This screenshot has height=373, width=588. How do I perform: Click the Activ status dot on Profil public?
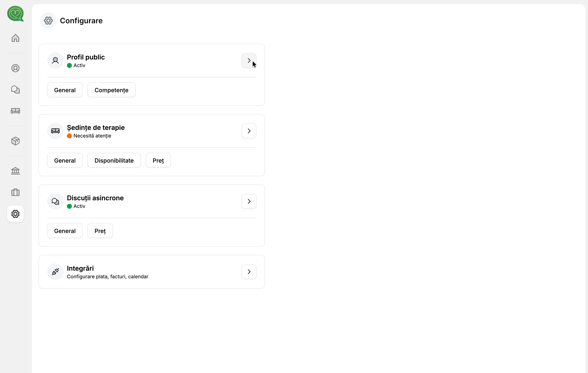(x=69, y=65)
